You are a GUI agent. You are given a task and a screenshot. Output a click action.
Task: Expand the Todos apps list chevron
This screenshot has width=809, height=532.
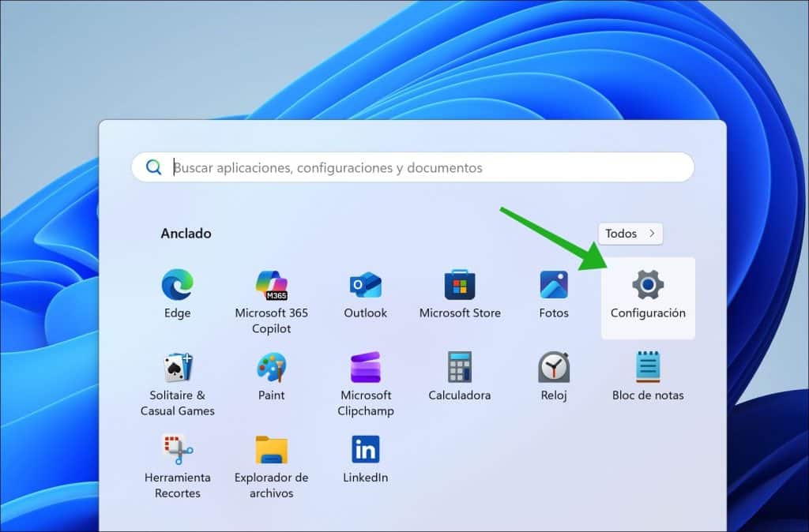coord(652,233)
